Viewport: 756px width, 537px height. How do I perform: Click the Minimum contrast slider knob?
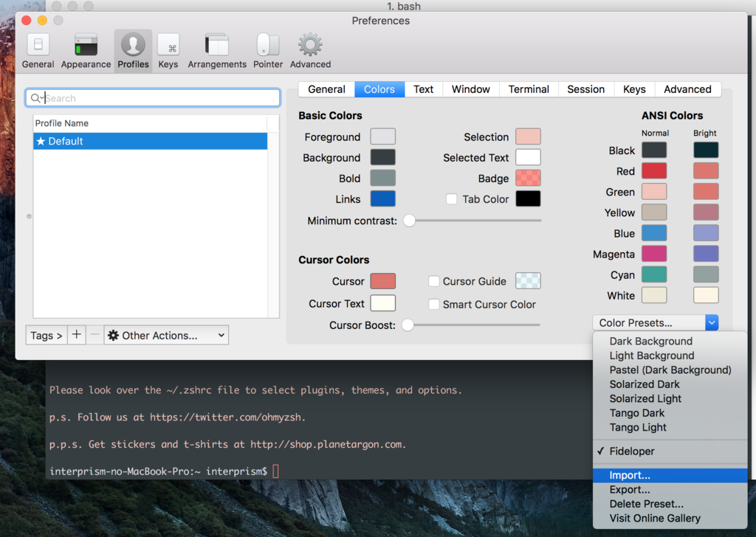[409, 221]
